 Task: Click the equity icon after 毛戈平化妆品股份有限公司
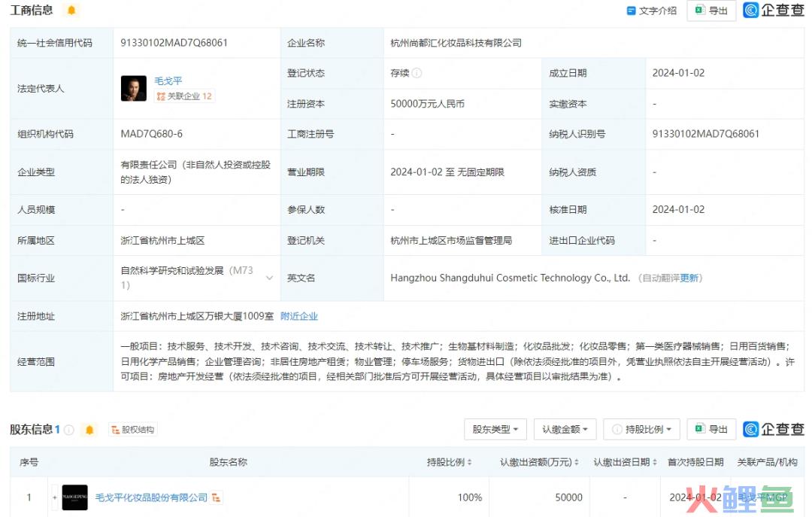(216, 498)
